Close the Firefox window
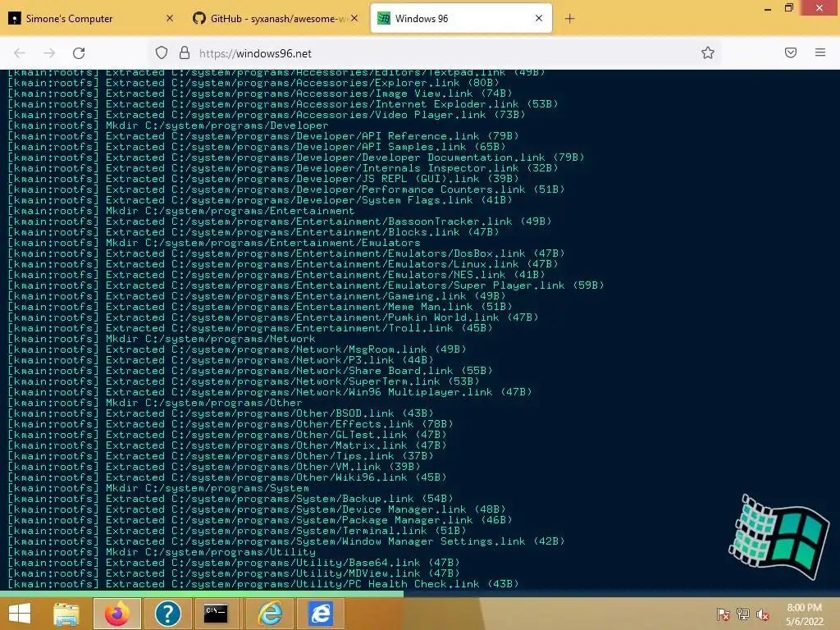 [x=819, y=7]
